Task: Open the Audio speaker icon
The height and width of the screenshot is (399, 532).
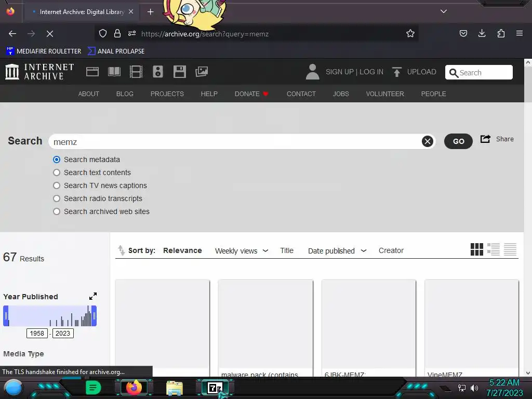Action: [x=158, y=72]
